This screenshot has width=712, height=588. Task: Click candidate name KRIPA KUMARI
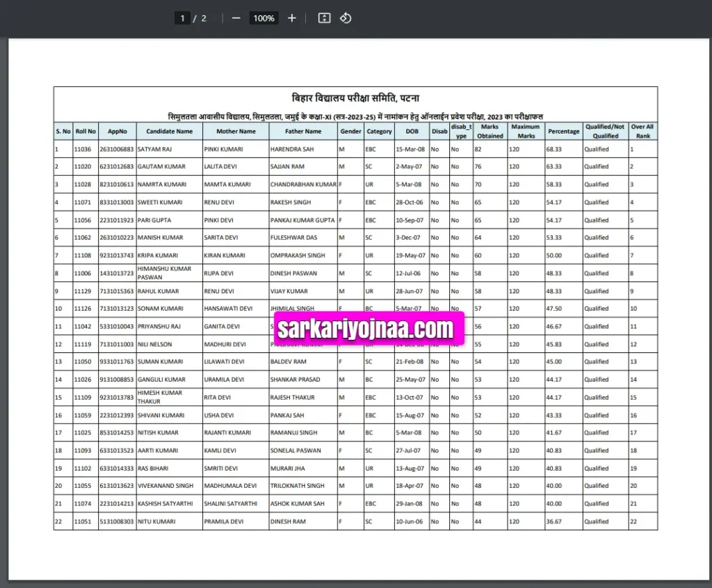(158, 255)
